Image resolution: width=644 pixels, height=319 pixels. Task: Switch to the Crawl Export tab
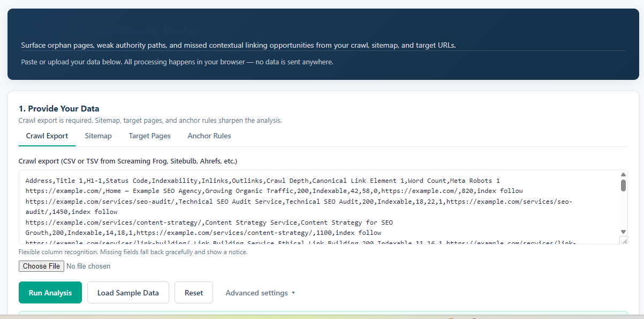coord(47,136)
